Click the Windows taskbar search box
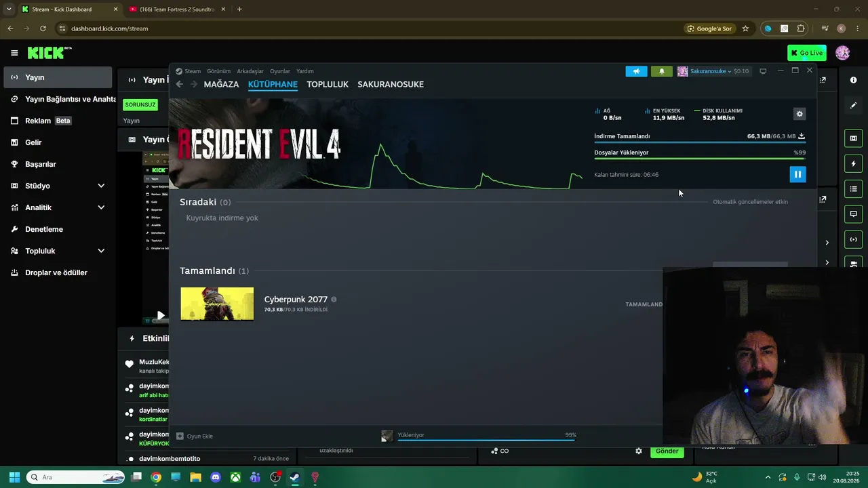The height and width of the screenshot is (488, 868). tap(76, 477)
